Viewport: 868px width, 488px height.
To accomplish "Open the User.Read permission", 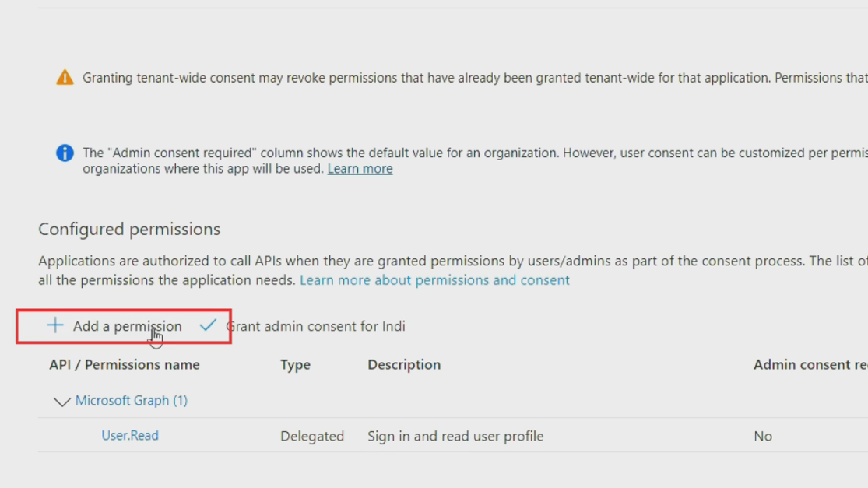I will coord(130,435).
